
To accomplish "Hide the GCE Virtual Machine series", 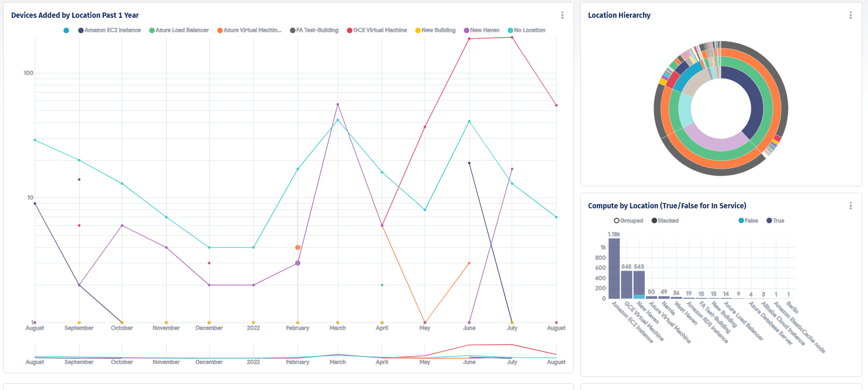I will pos(377,30).
